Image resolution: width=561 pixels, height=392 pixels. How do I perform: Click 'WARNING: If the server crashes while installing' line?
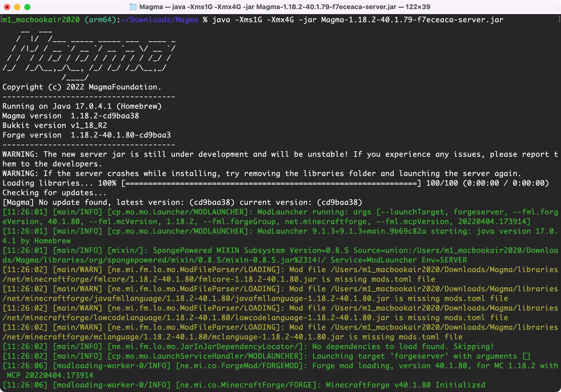pos(262,173)
